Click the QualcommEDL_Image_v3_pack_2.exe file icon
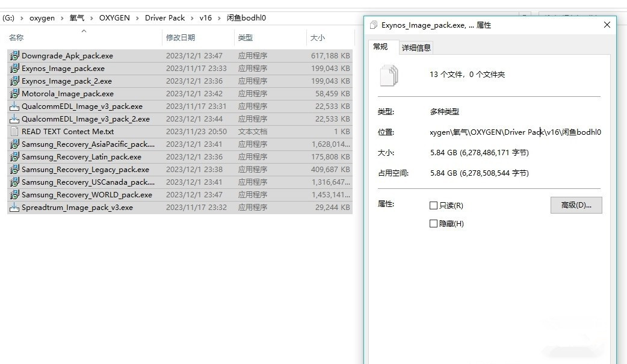Viewport: 627px width, 364px height. point(14,119)
